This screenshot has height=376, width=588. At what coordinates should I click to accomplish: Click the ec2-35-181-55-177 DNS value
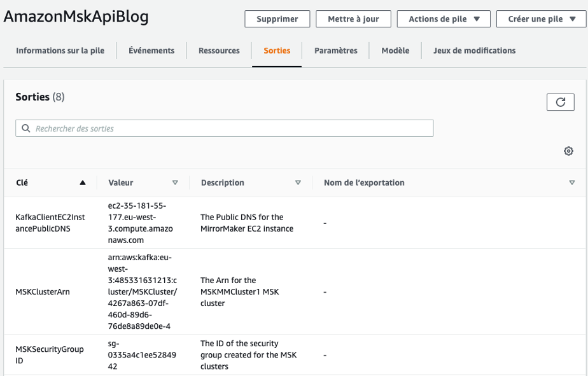coord(140,223)
